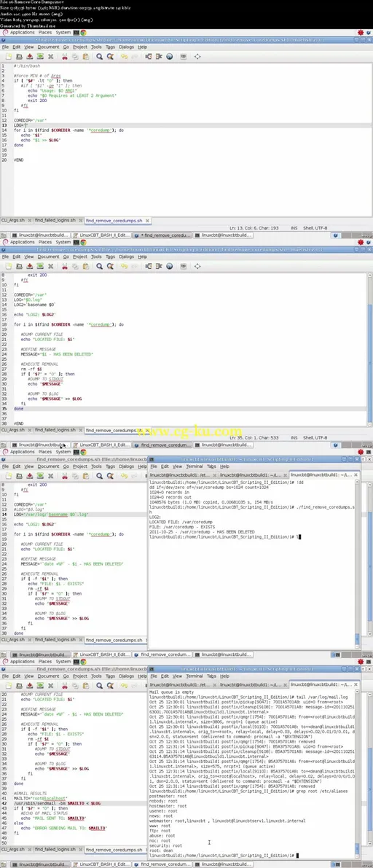This screenshot has height=868, width=373.
Task: Click terminal launcher icon in topmost GNOME panel
Action: (76, 33)
